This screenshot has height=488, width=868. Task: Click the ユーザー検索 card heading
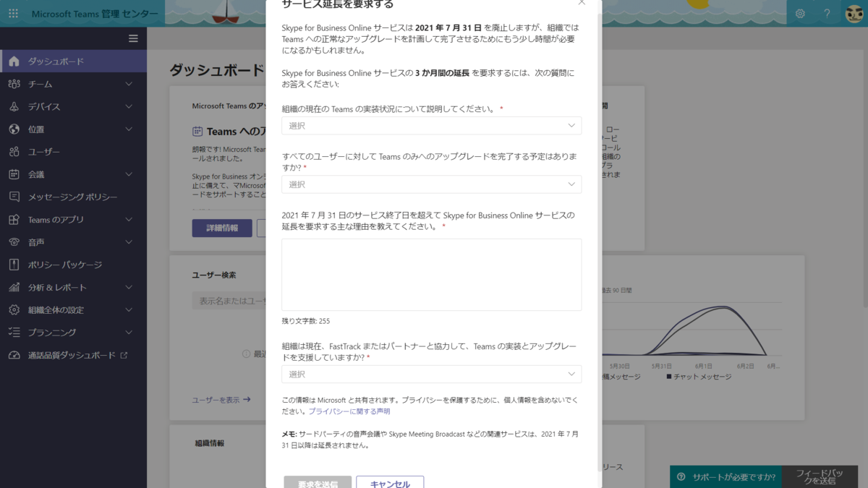click(214, 275)
